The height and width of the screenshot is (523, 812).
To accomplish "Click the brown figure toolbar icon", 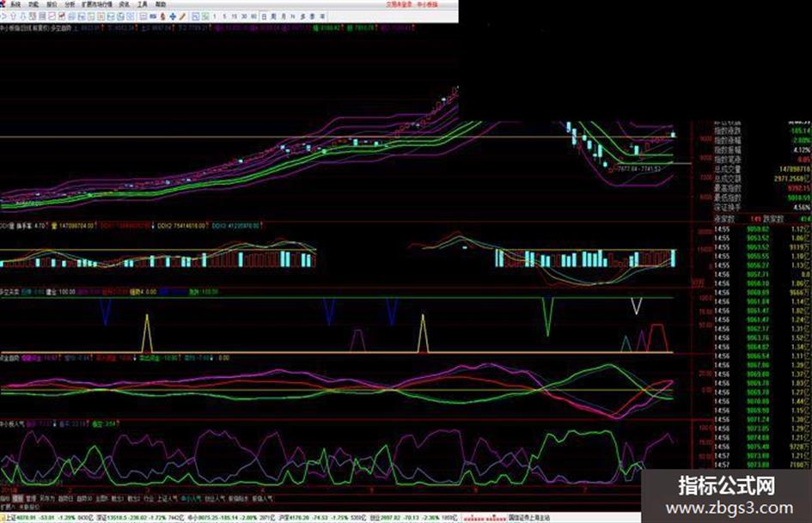I will click(162, 16).
